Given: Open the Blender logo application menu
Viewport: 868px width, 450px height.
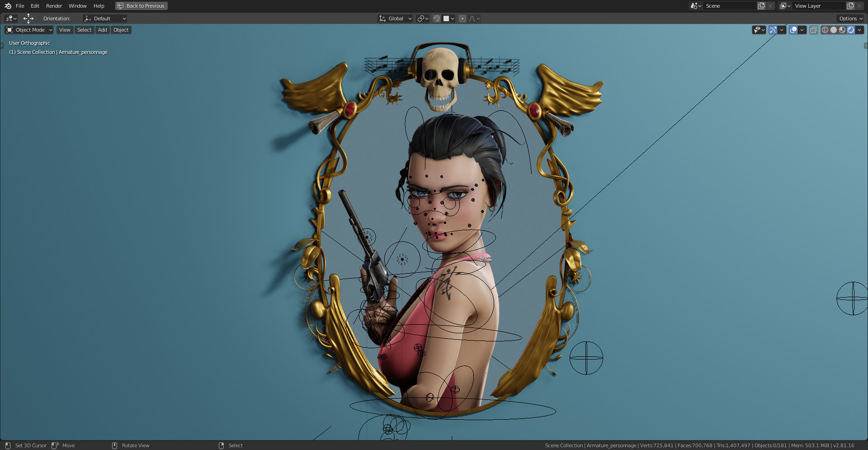Looking at the screenshot, I should coord(8,6).
